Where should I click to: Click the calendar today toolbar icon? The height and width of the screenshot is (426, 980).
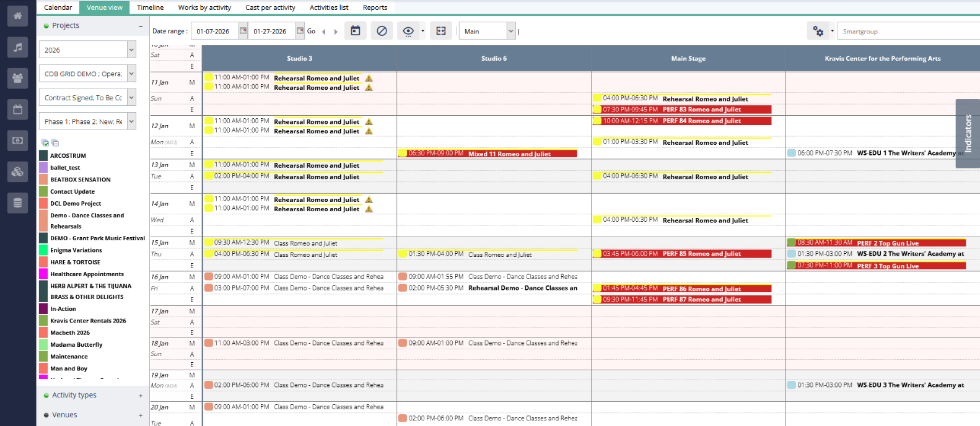[x=356, y=31]
